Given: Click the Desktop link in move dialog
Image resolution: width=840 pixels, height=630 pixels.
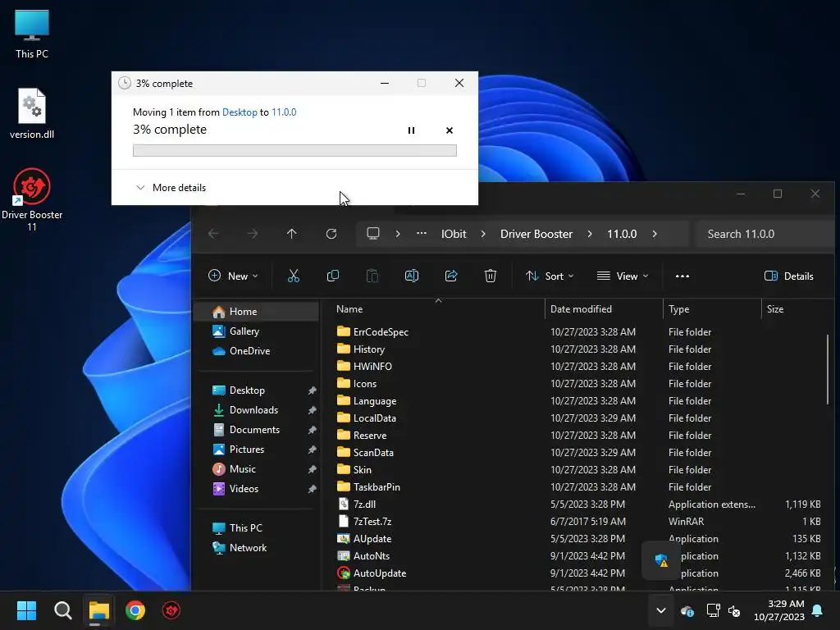Looking at the screenshot, I should 240,112.
